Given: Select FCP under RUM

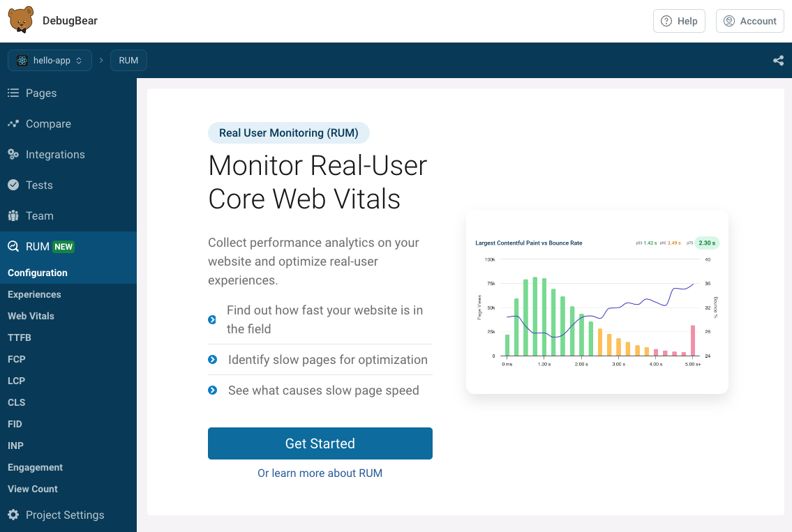Looking at the screenshot, I should tap(68, 359).
